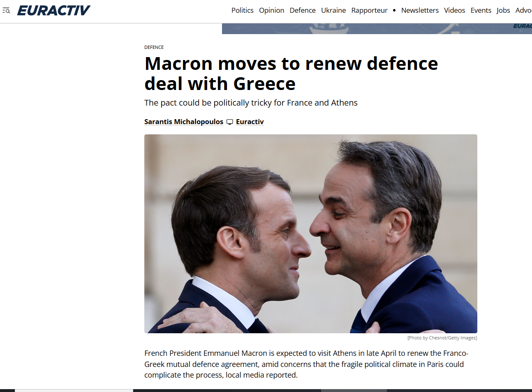Go to the Defence navigation item
Image resolution: width=532 pixels, height=392 pixels.
303,10
